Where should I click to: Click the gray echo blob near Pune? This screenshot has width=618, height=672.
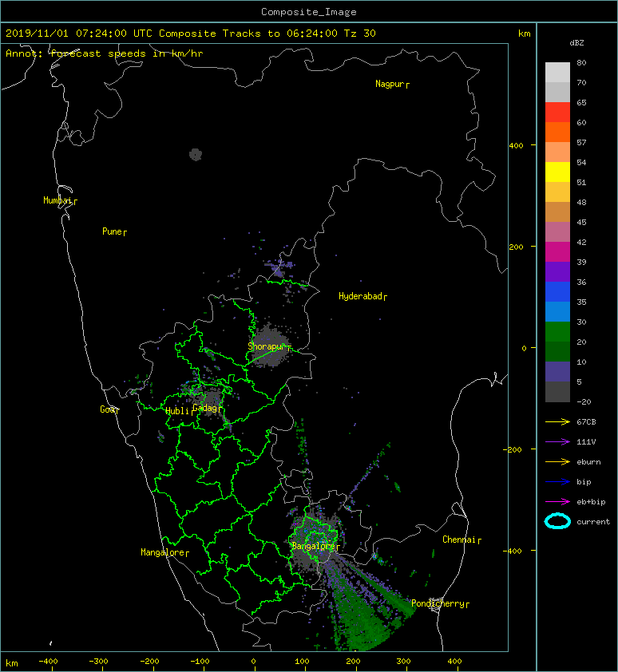[x=196, y=154]
